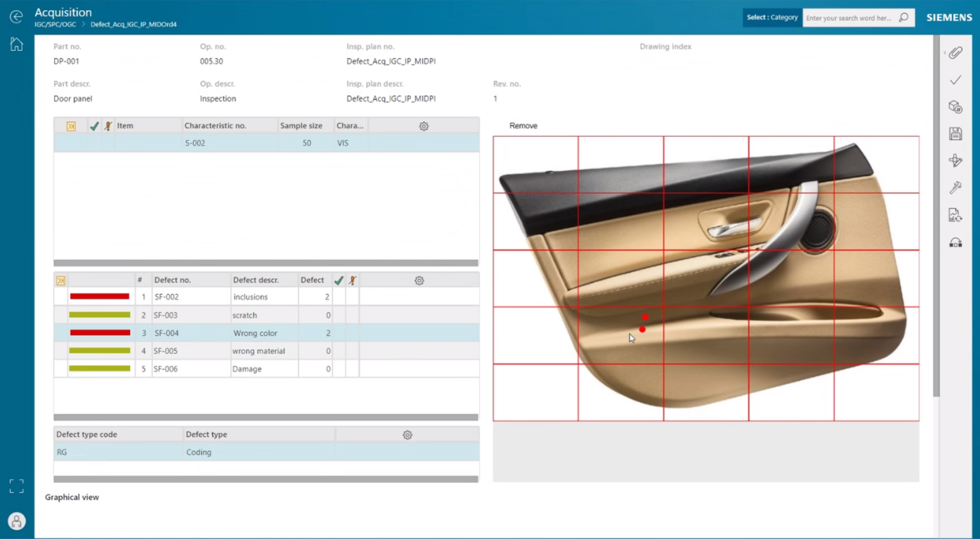
Task: Open the Select : Category dropdown
Action: click(772, 17)
